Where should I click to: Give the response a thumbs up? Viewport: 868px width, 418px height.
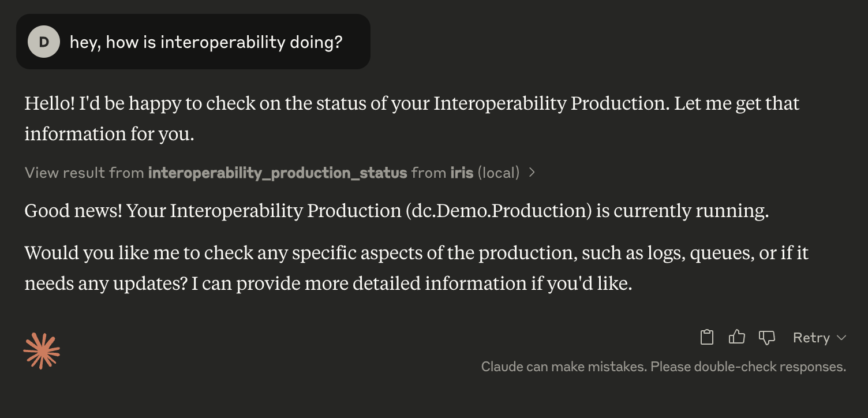click(737, 337)
